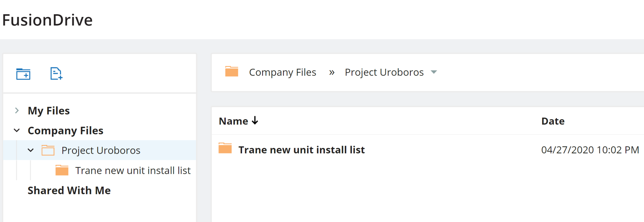Viewport: 644px width, 222px height.
Task: Click Project Uroboros breadcrumb text
Action: click(x=384, y=72)
